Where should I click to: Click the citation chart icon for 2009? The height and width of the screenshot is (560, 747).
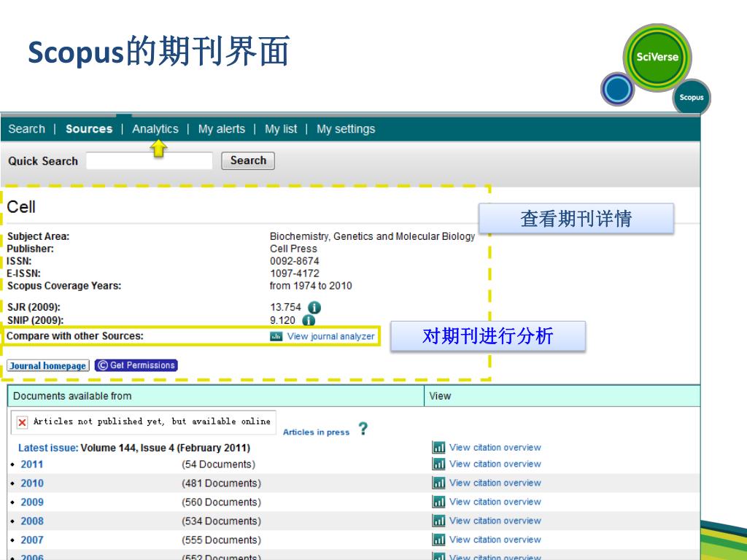pyautogui.click(x=438, y=502)
